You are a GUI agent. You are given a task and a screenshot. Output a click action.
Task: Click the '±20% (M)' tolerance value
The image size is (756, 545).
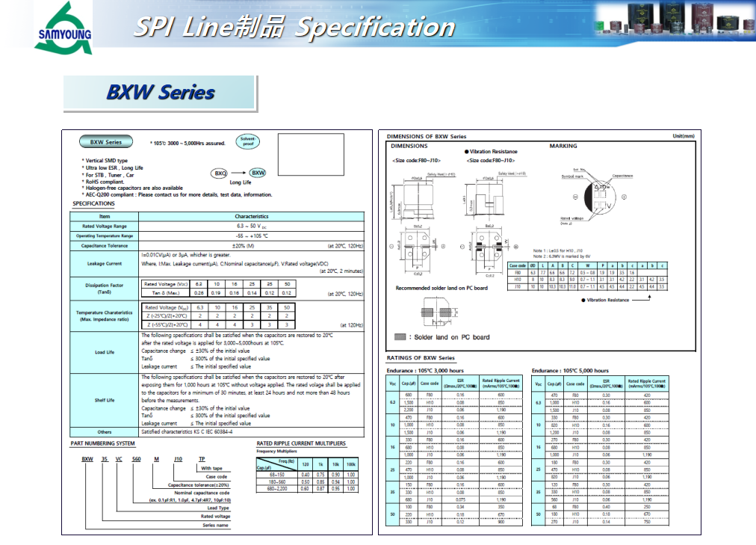click(243, 246)
